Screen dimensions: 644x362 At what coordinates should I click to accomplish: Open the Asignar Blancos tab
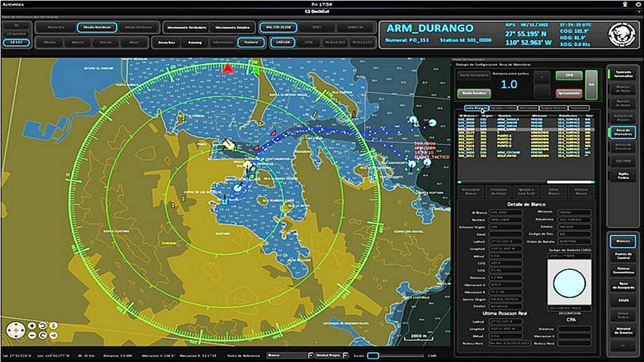[x=553, y=108]
